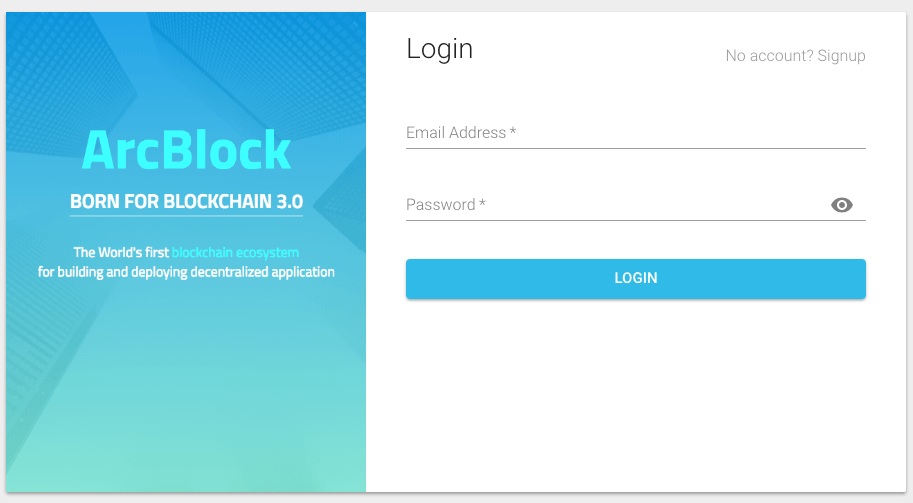Screen dimensions: 913x503
Task: Click the Login heading
Action: pyautogui.click(x=439, y=49)
